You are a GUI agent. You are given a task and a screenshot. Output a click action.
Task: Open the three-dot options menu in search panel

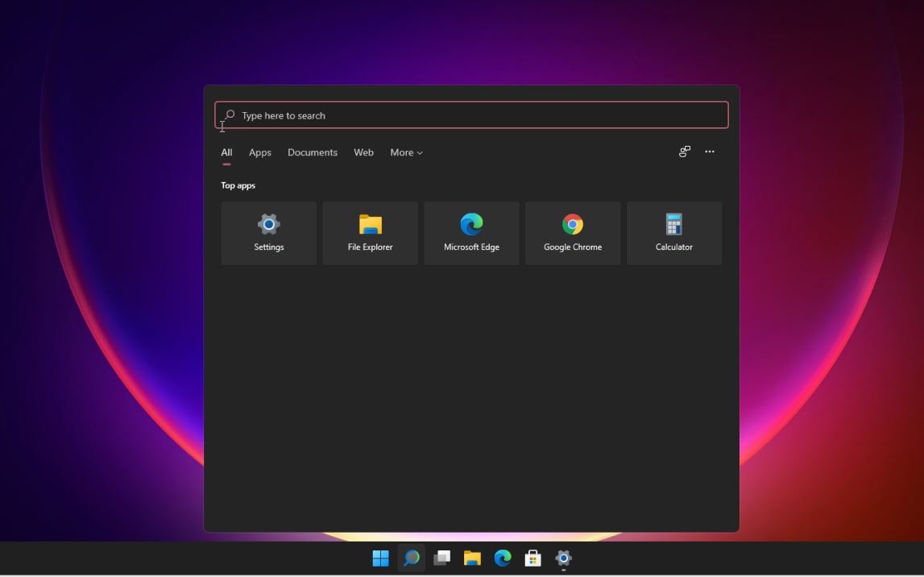(709, 152)
